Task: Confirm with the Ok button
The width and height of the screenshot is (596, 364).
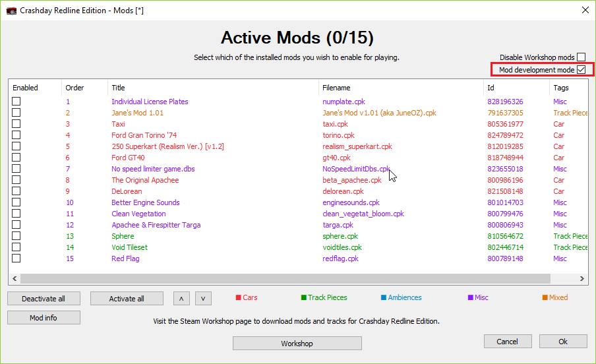Action: (x=563, y=342)
